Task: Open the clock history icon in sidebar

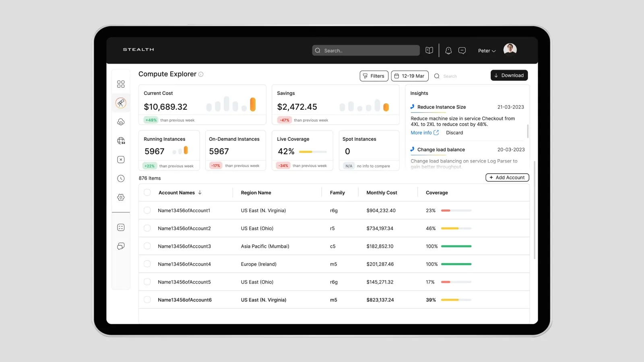Action: [x=121, y=179]
